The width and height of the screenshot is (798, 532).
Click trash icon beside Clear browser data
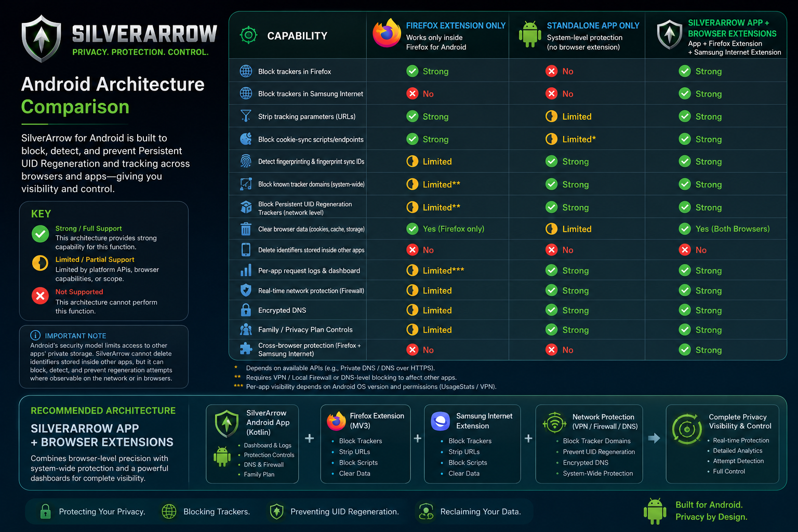(246, 229)
